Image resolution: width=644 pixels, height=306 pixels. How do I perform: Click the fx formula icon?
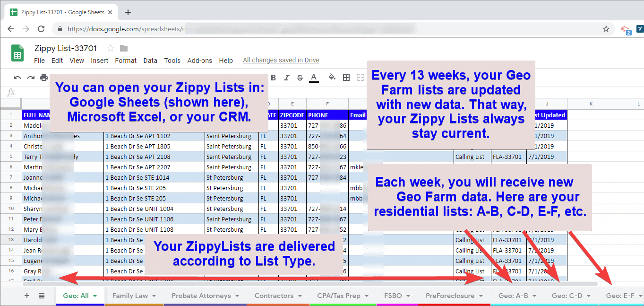(x=11, y=92)
